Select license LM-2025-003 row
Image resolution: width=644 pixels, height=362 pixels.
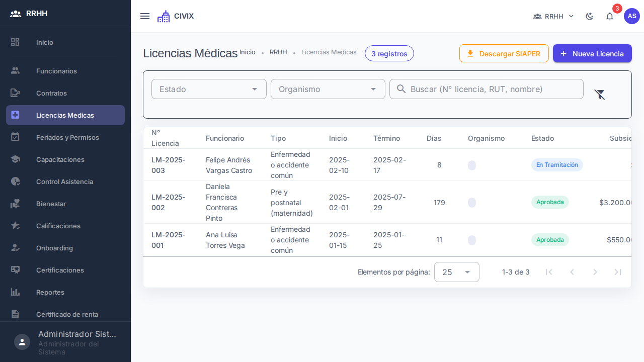pos(387,165)
